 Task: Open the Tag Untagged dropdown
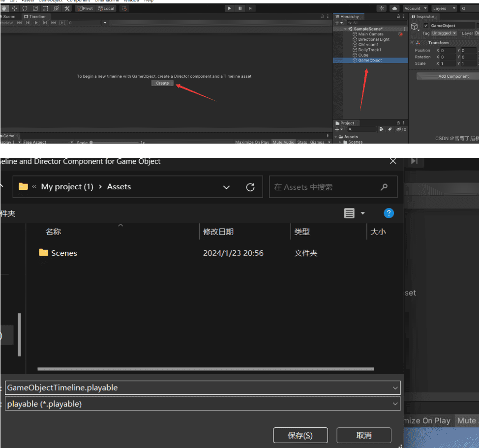pos(444,33)
